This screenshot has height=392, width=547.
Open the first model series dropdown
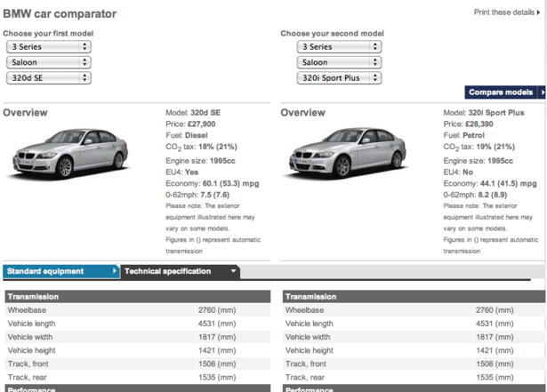click(x=49, y=47)
